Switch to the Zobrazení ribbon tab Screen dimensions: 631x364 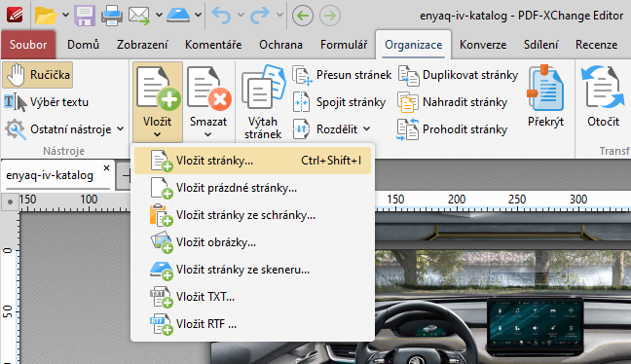(142, 44)
